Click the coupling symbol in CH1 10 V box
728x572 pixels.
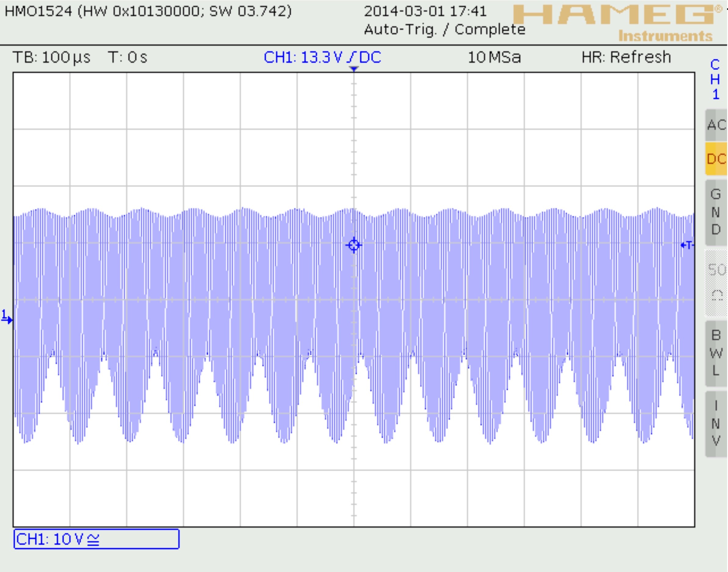(93, 540)
